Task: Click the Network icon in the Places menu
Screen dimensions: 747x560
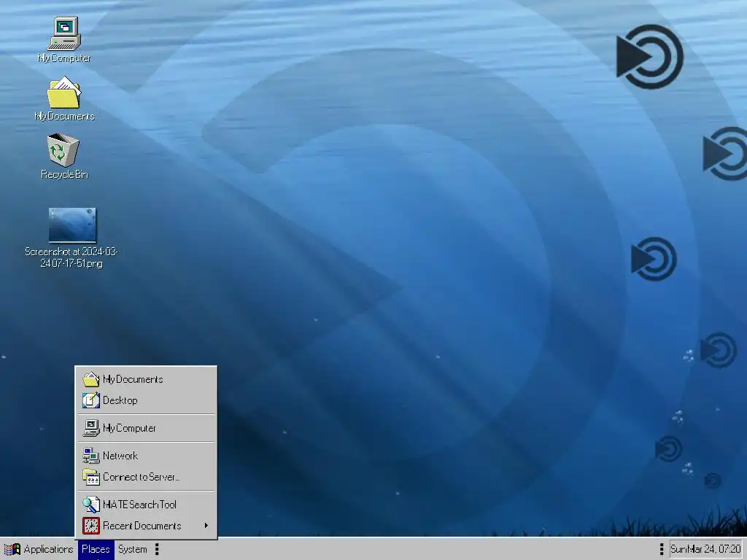Action: click(90, 456)
